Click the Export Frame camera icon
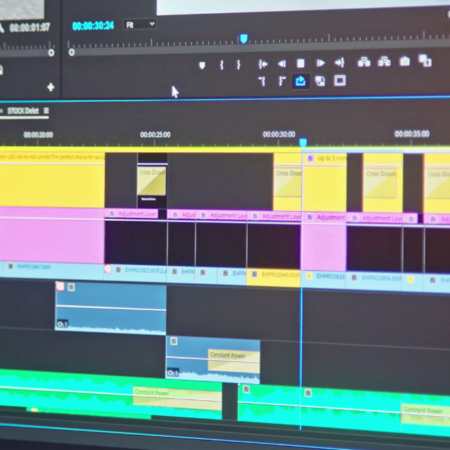The height and width of the screenshot is (450, 450). [x=405, y=61]
